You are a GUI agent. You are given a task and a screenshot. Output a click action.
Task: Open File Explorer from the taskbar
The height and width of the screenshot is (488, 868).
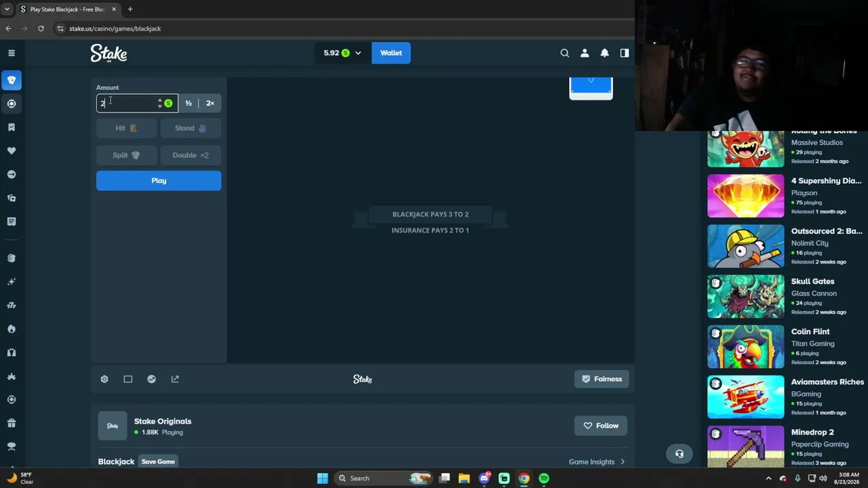click(x=464, y=479)
